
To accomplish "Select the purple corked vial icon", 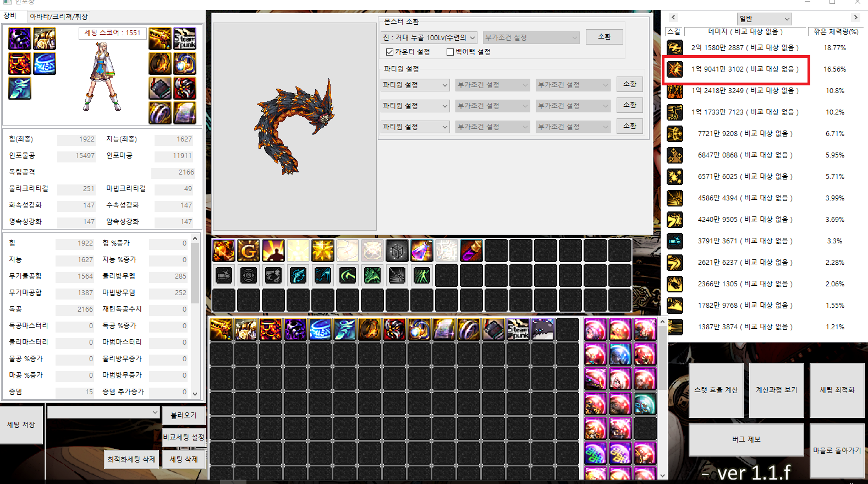I will (471, 251).
